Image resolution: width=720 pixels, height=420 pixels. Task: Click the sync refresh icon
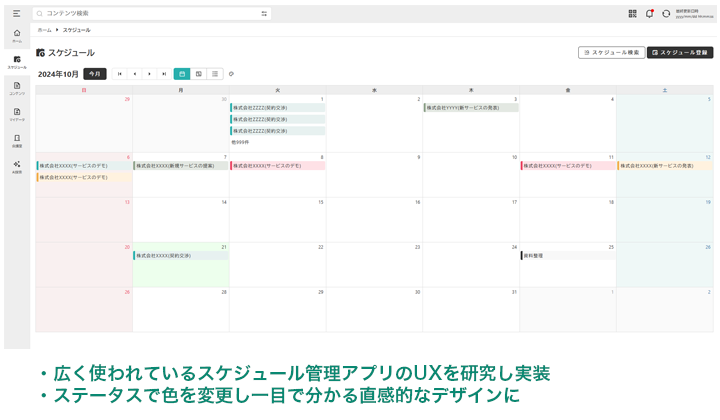(666, 14)
